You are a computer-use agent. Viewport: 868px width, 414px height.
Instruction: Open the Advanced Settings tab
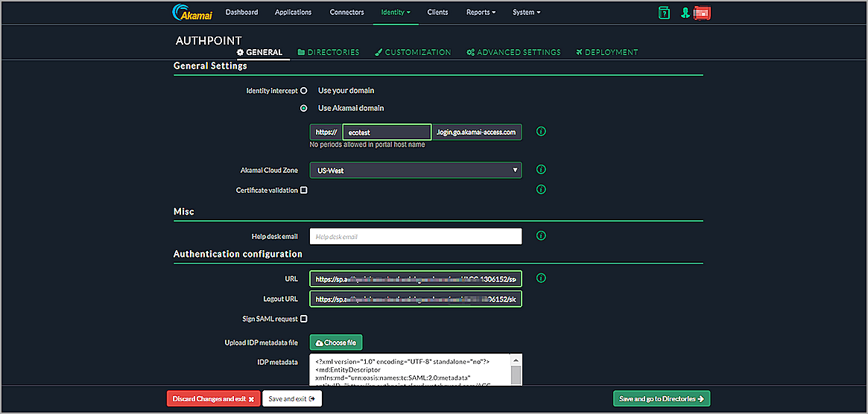point(513,53)
